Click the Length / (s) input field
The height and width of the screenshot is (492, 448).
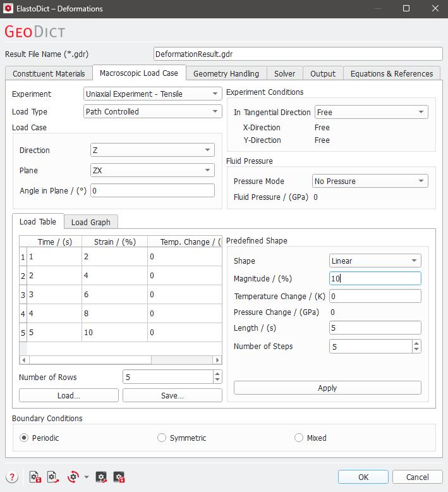[x=375, y=328]
